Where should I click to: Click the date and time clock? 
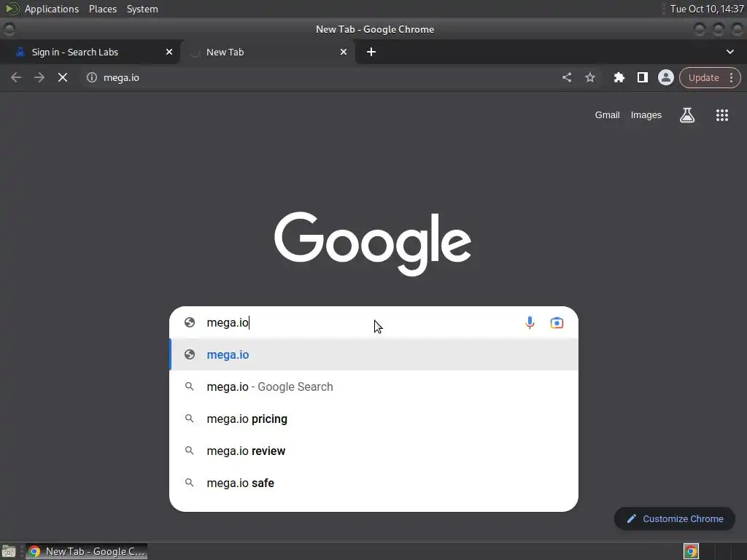pyautogui.click(x=706, y=9)
